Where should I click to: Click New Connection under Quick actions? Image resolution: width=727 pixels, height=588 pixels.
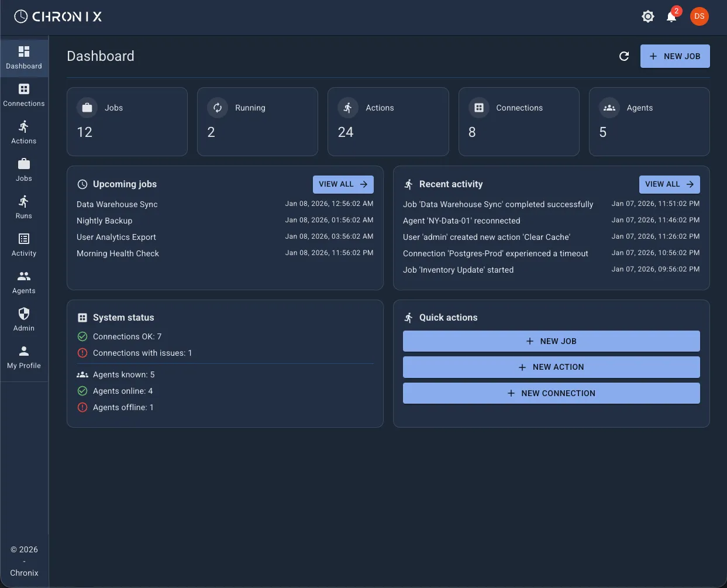click(551, 393)
